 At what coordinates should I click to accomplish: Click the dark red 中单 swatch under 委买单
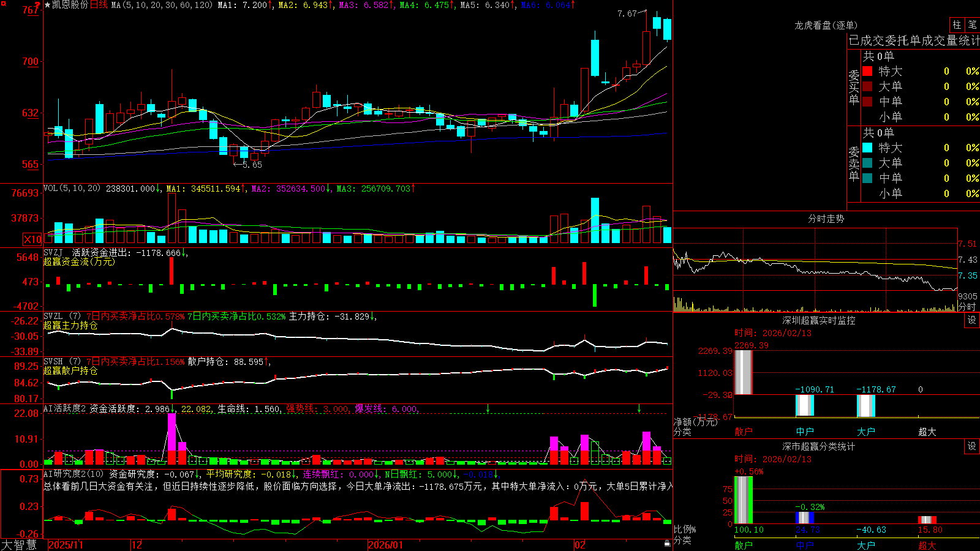867,102
